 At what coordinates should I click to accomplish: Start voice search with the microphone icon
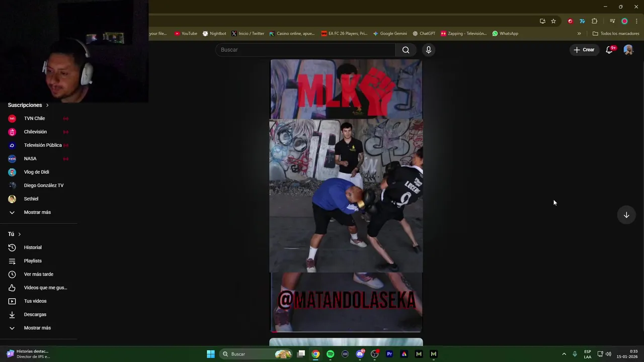pyautogui.click(x=428, y=50)
